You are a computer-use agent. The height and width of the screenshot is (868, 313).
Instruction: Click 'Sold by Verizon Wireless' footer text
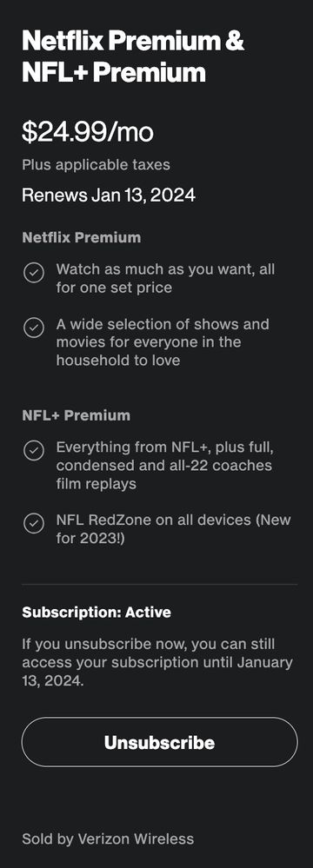click(108, 838)
